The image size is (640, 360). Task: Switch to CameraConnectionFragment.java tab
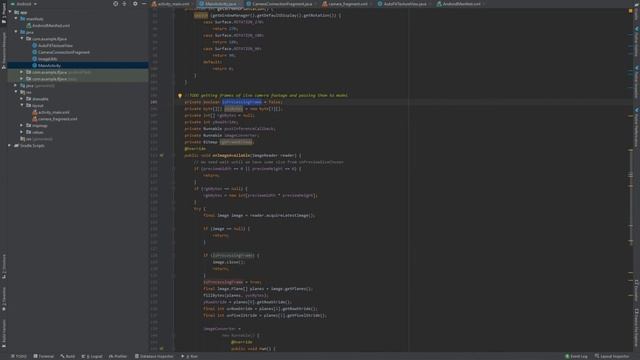click(280, 4)
